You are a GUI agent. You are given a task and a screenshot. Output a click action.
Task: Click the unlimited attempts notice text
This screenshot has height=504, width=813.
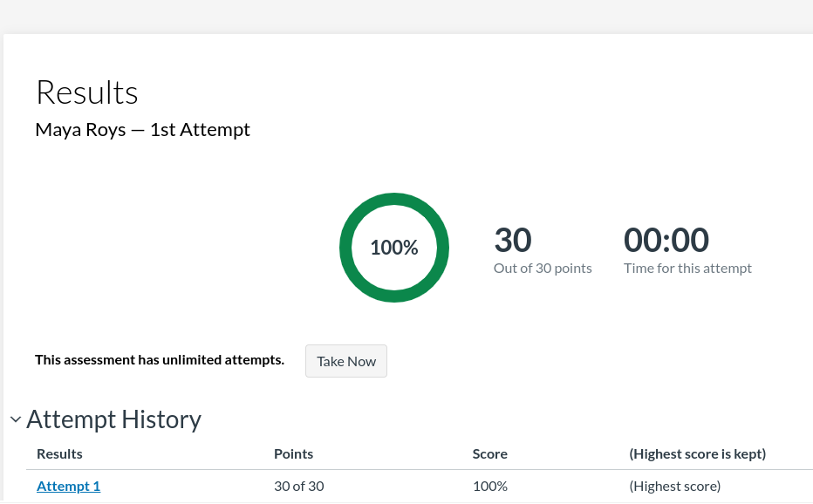click(160, 359)
